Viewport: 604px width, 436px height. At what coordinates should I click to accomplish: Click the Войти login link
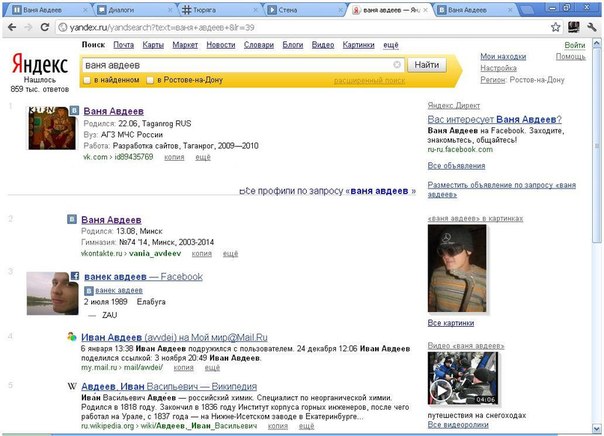pyautogui.click(x=575, y=45)
